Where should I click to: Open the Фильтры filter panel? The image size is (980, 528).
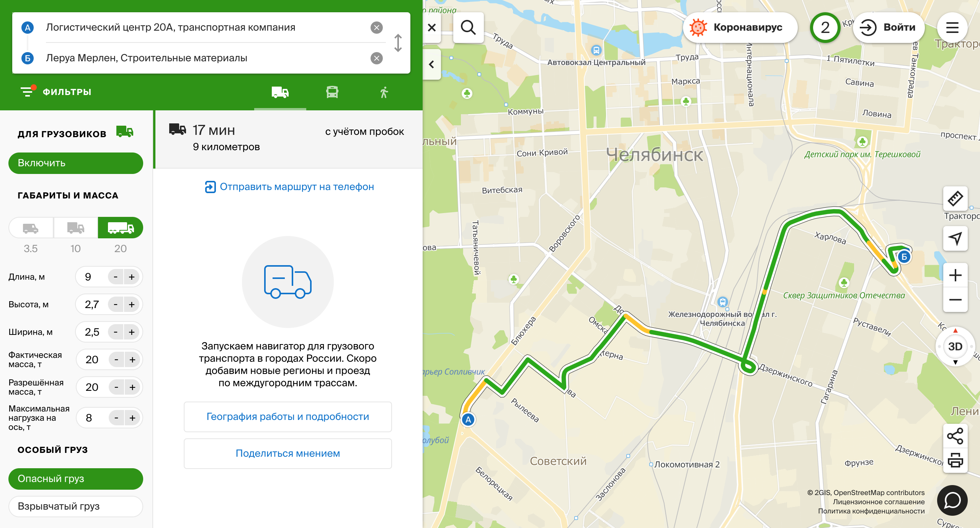click(x=56, y=92)
